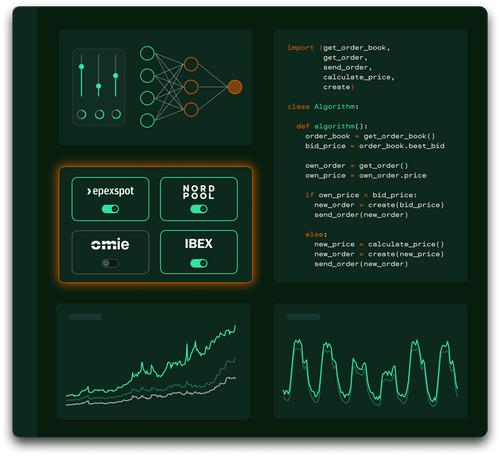500x456 pixels.
Task: Disable the Nord Pool market toggle
Action: pos(199,209)
